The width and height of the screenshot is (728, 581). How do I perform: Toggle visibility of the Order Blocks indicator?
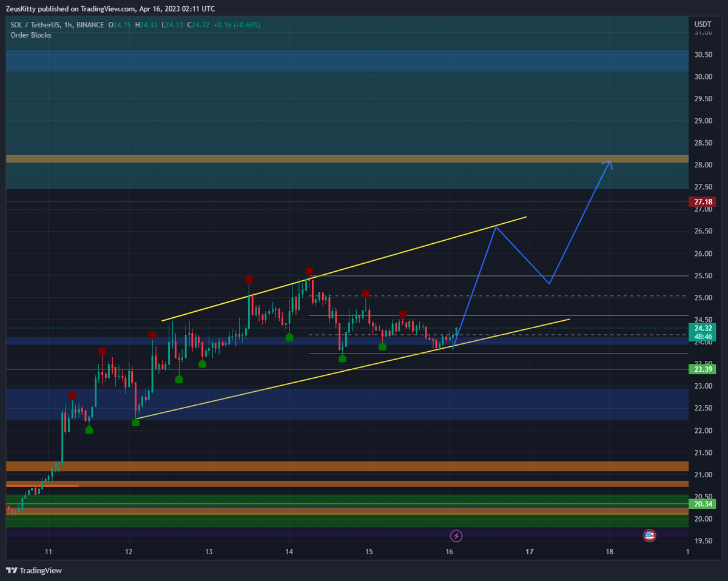tap(30, 35)
